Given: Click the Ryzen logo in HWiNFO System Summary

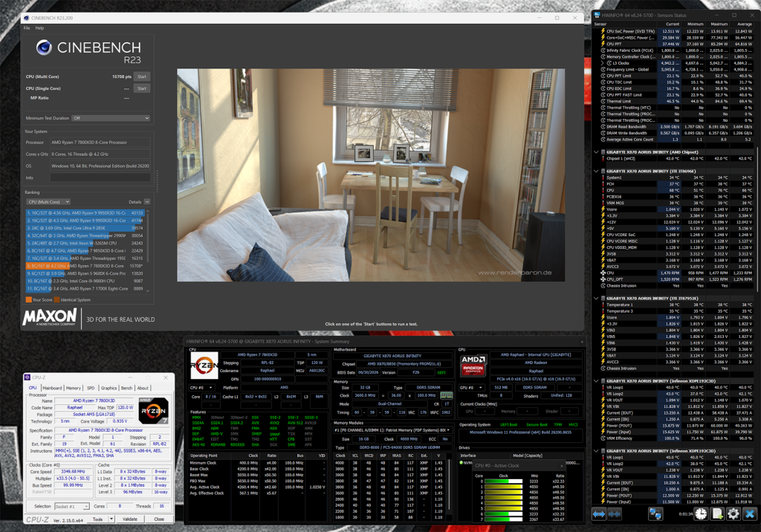Looking at the screenshot, I should [x=204, y=366].
